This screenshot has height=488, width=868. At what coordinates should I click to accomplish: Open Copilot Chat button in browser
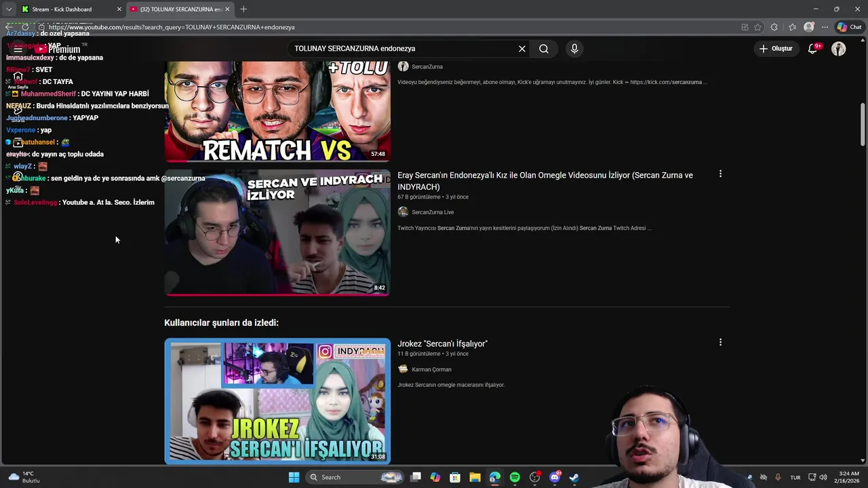[x=848, y=27]
